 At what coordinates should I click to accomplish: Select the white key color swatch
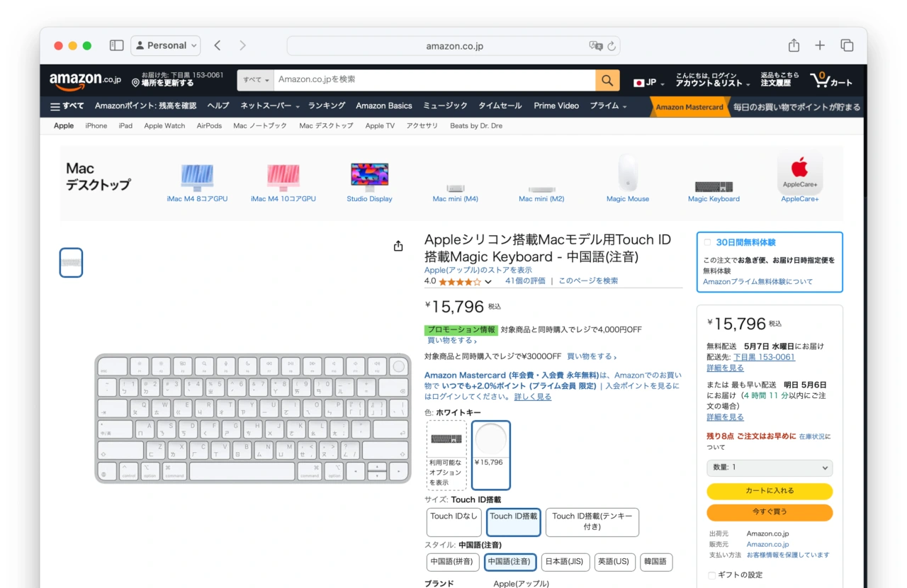(x=490, y=454)
